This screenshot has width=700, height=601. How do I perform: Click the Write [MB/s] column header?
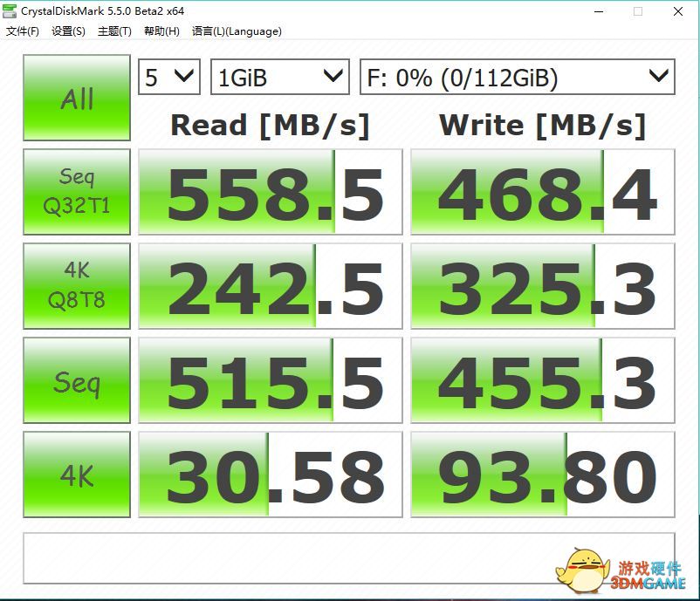tap(543, 126)
